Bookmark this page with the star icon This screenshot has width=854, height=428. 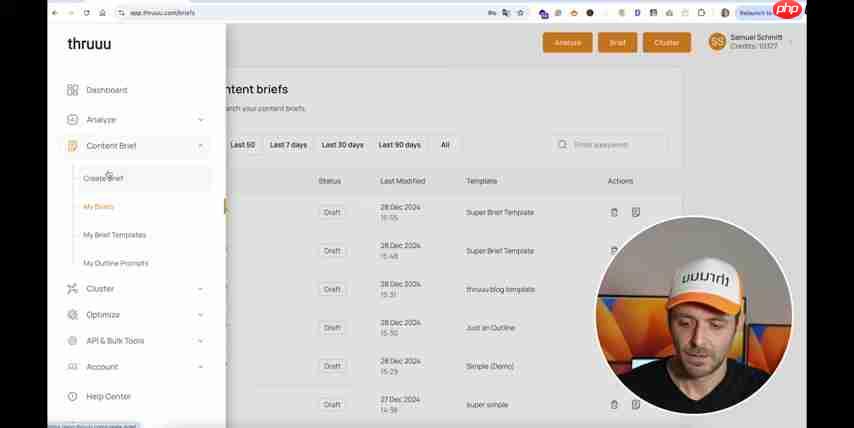point(520,13)
